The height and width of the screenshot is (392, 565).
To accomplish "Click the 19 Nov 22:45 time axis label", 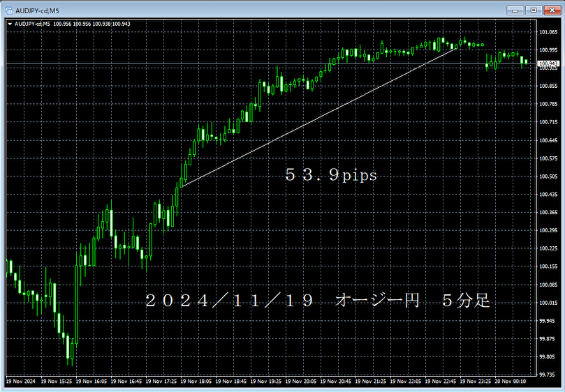I will pyautogui.click(x=441, y=381).
